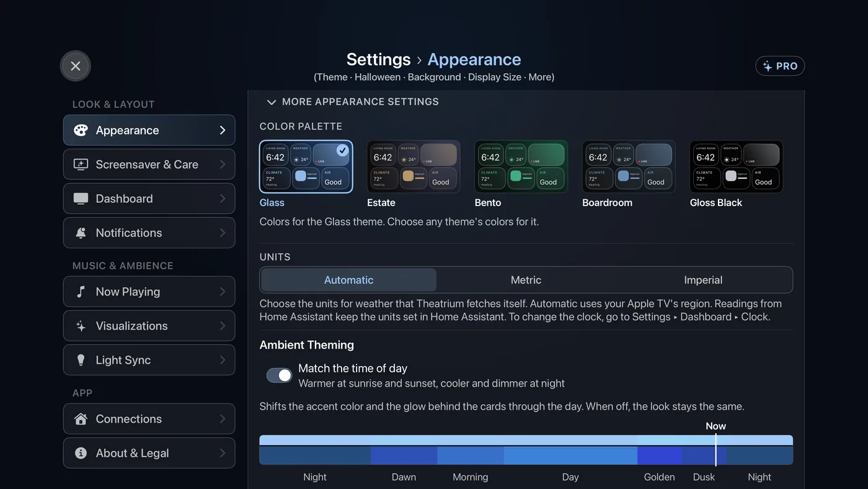The width and height of the screenshot is (868, 489).
Task: Open the About & Legal page
Action: pos(149,453)
